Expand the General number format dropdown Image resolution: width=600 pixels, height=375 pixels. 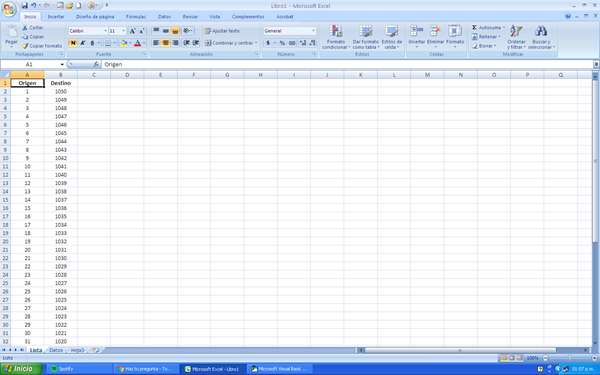[x=313, y=31]
